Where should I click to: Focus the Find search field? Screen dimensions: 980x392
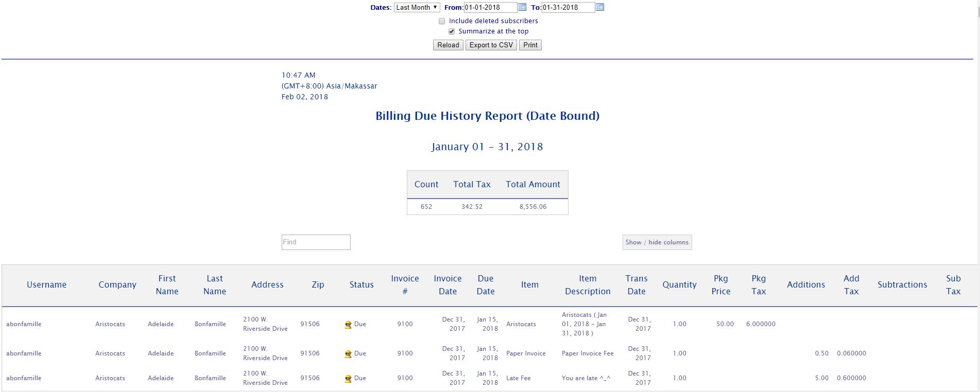tap(316, 242)
